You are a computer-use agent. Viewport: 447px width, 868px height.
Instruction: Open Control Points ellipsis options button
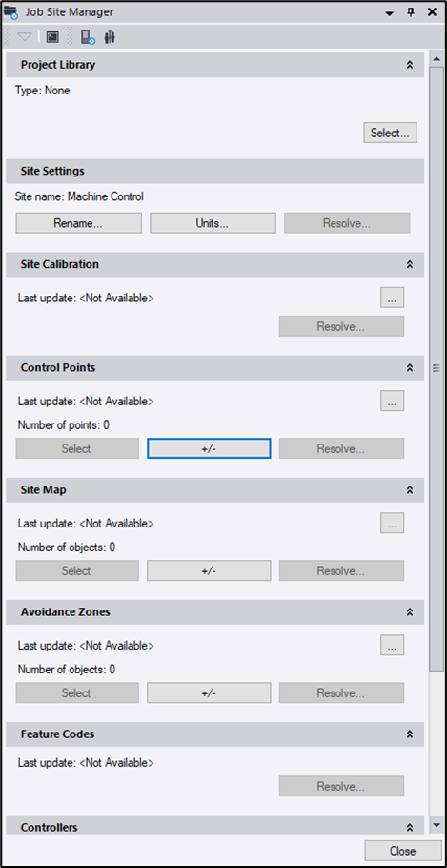click(x=393, y=401)
